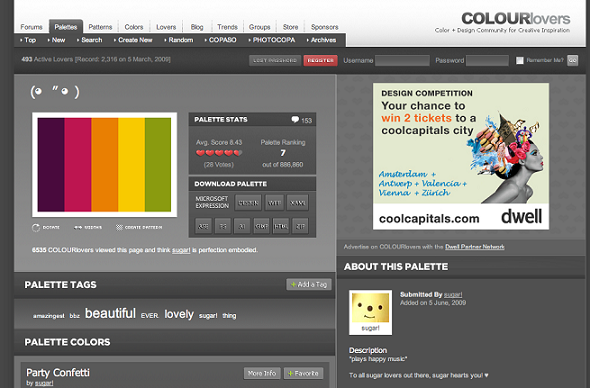The height and width of the screenshot is (388, 590).
Task: Select the Top submenu item
Action: pos(30,40)
